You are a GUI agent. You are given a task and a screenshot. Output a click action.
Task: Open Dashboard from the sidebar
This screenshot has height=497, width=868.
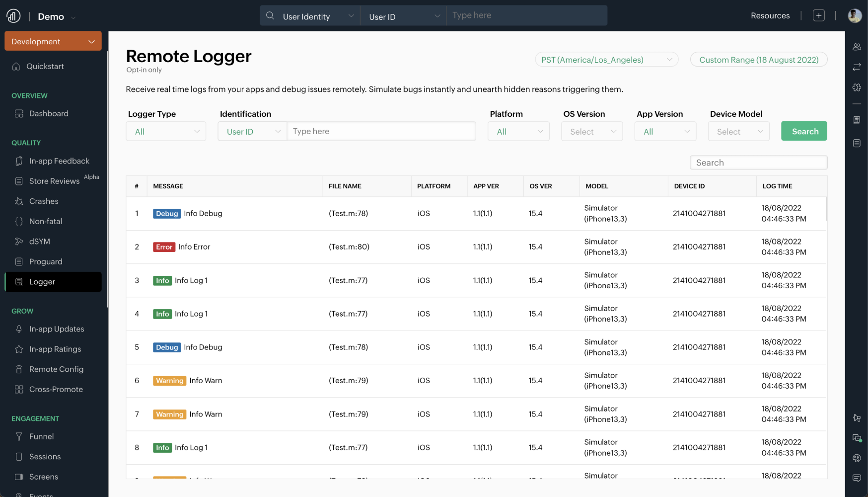(49, 113)
